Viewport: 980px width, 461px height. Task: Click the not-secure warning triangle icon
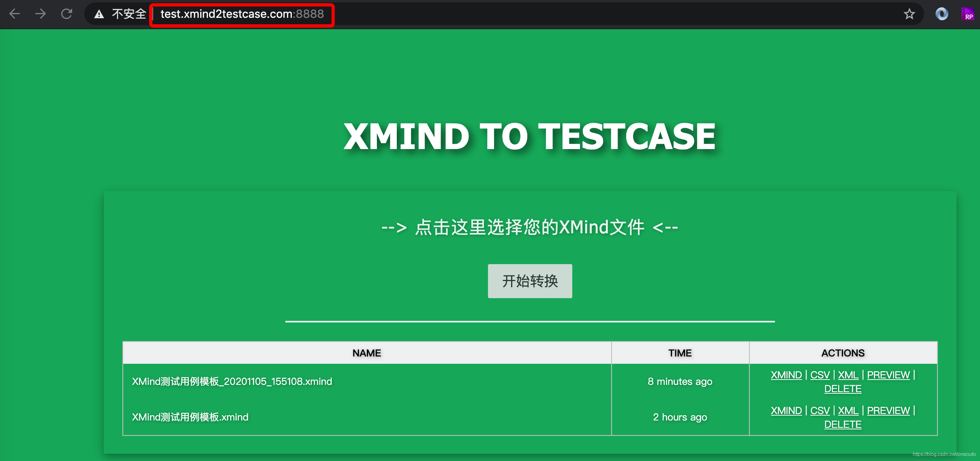coord(99,15)
